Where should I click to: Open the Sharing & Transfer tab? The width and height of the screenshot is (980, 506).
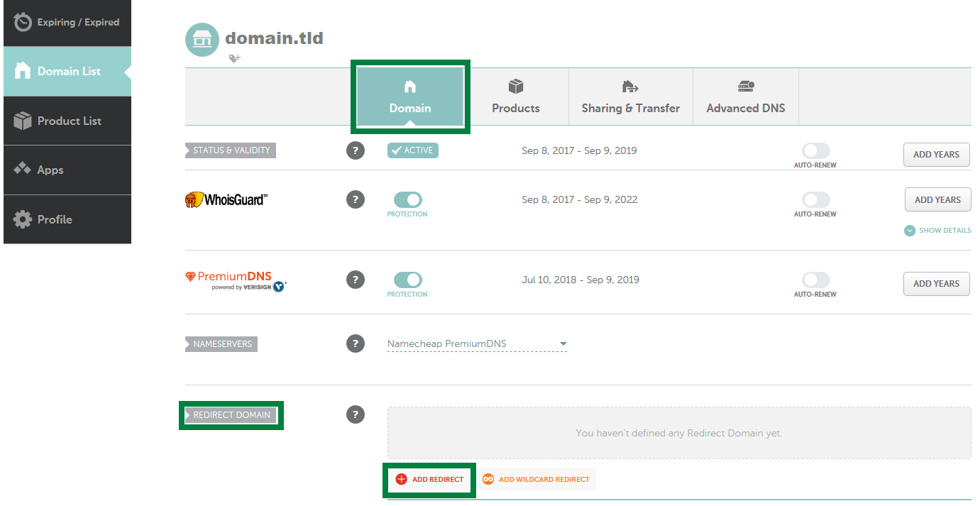pos(630,97)
